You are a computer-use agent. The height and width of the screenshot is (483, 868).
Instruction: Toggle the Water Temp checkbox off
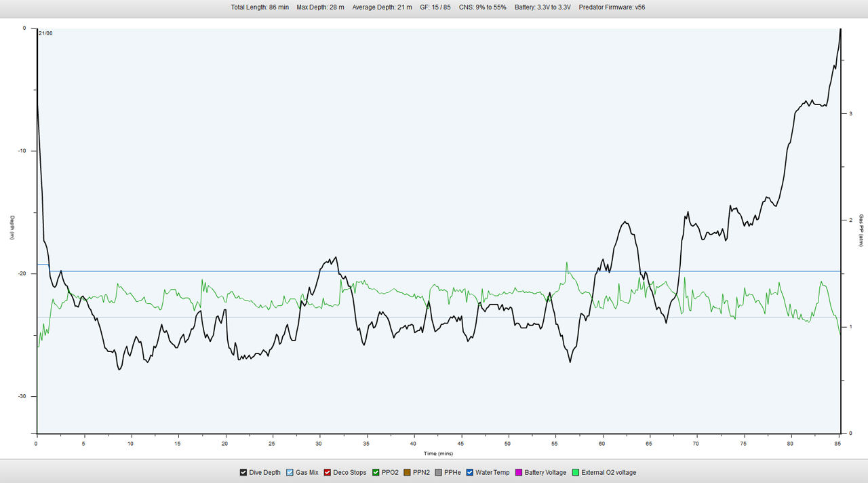[x=470, y=473]
